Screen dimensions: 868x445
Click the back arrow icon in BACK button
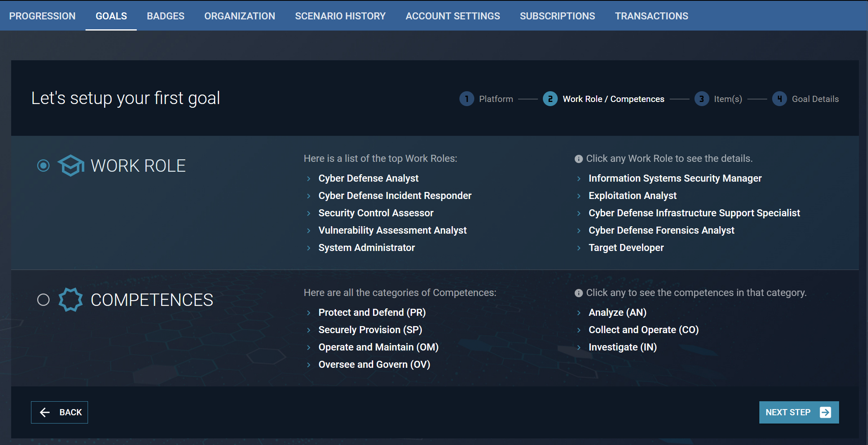pyautogui.click(x=45, y=412)
